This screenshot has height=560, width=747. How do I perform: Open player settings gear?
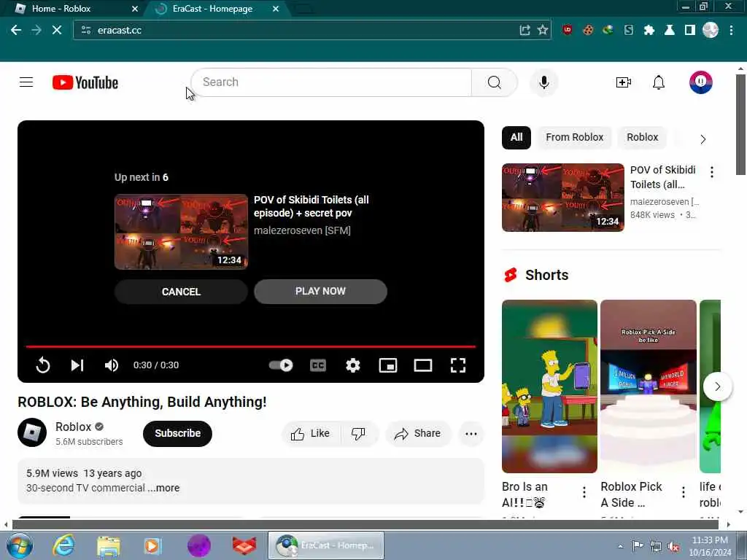(353, 365)
